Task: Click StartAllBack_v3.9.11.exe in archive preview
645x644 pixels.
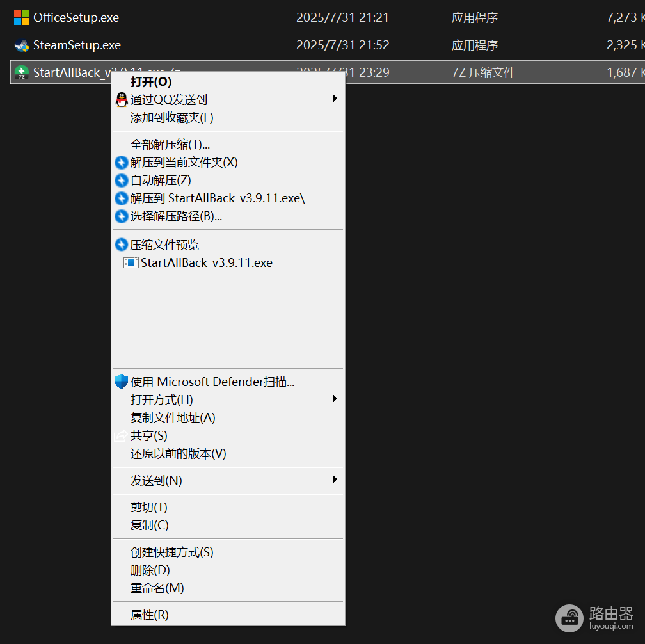Action: pyautogui.click(x=207, y=262)
